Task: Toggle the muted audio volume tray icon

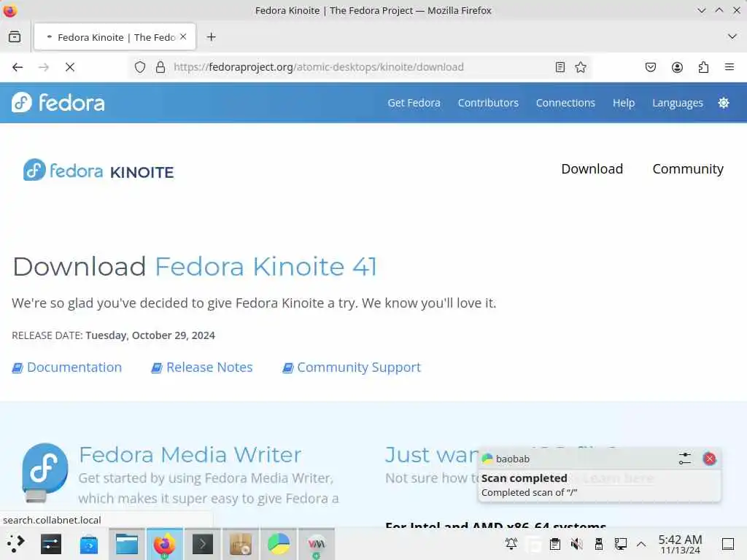Action: [576, 544]
